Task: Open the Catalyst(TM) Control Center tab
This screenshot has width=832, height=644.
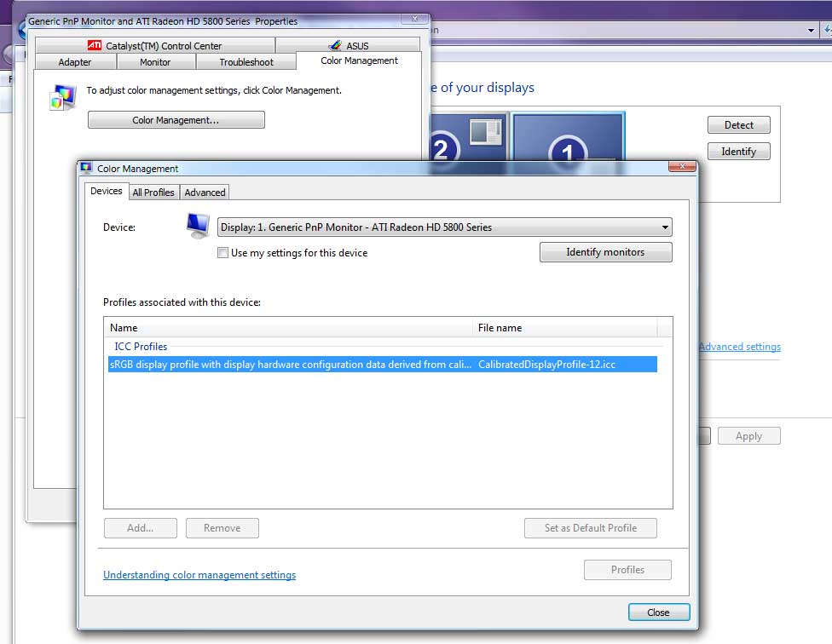Action: [155, 46]
